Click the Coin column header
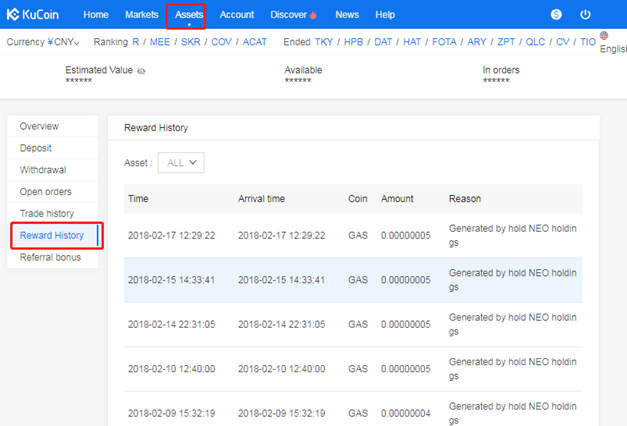This screenshot has width=627, height=426. [357, 199]
